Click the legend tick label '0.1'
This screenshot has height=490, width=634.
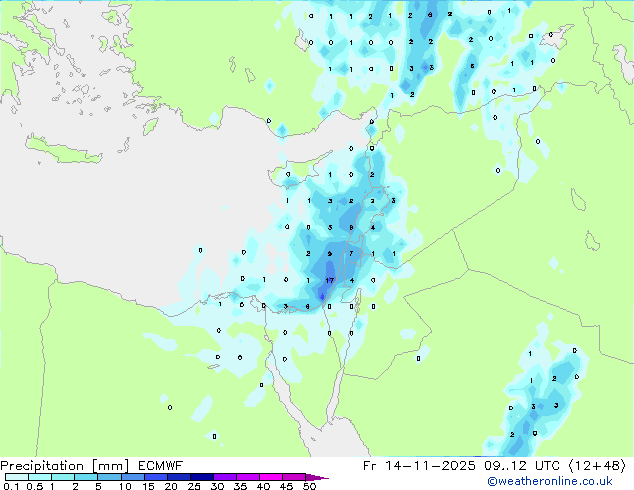pyautogui.click(x=11, y=486)
